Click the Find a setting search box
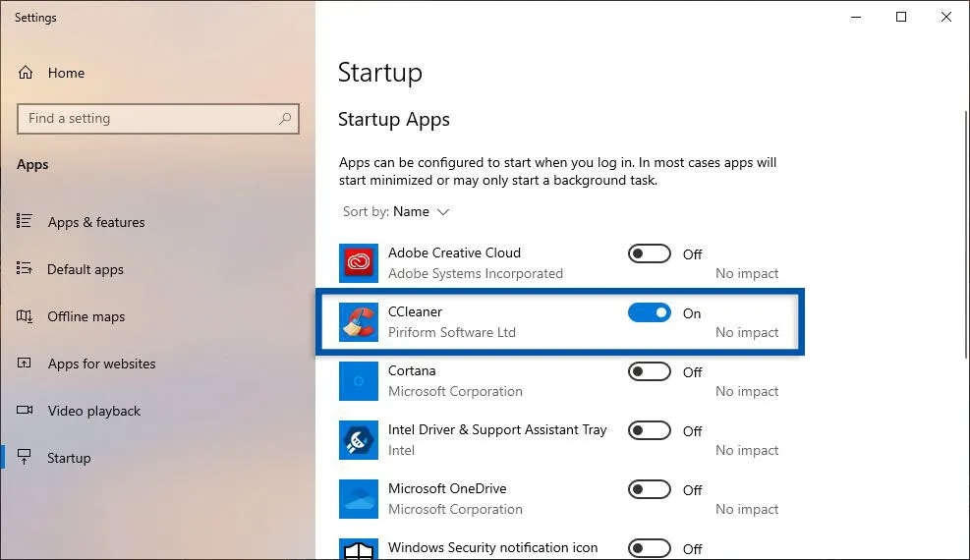 tap(158, 119)
